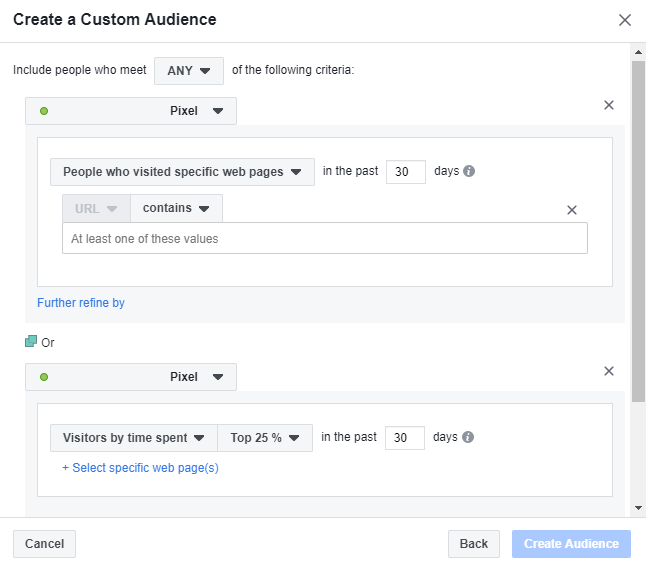This screenshot has height=567, width=646.
Task: Open 'People who visited specific web pages' dropdown
Action: [182, 172]
